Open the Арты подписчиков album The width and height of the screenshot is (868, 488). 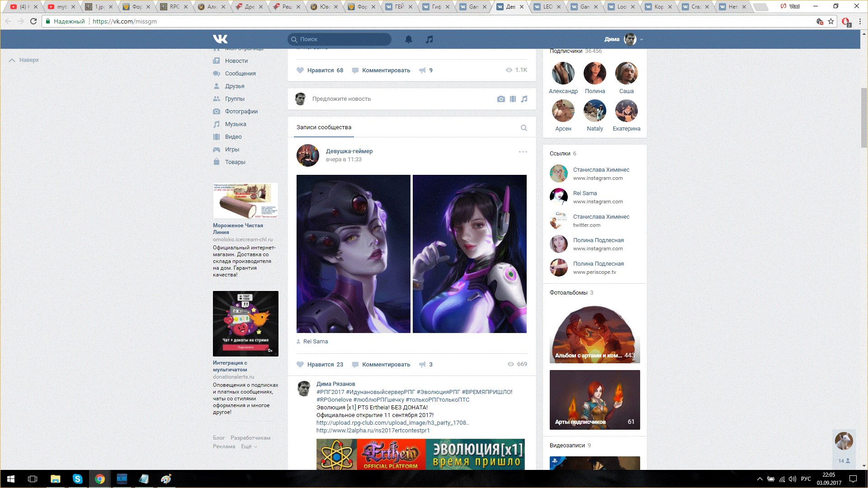click(595, 400)
